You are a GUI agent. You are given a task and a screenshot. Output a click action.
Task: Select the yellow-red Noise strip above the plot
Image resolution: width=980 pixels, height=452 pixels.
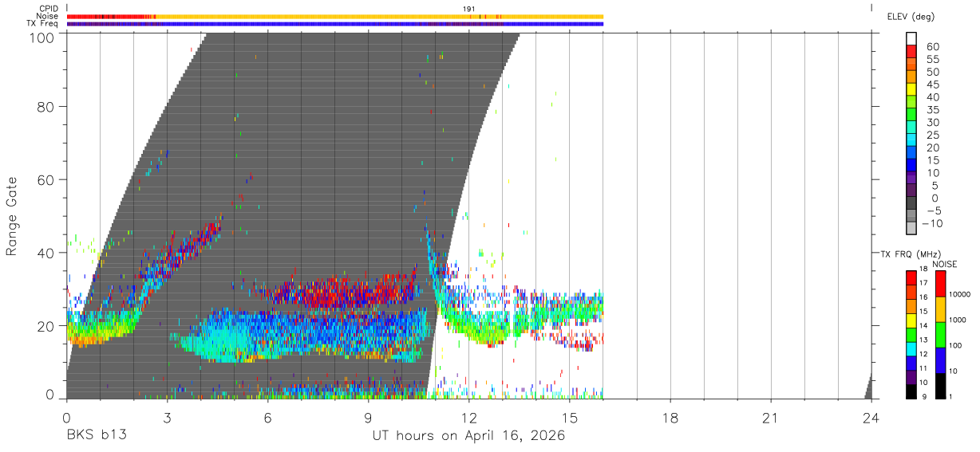[x=335, y=16]
